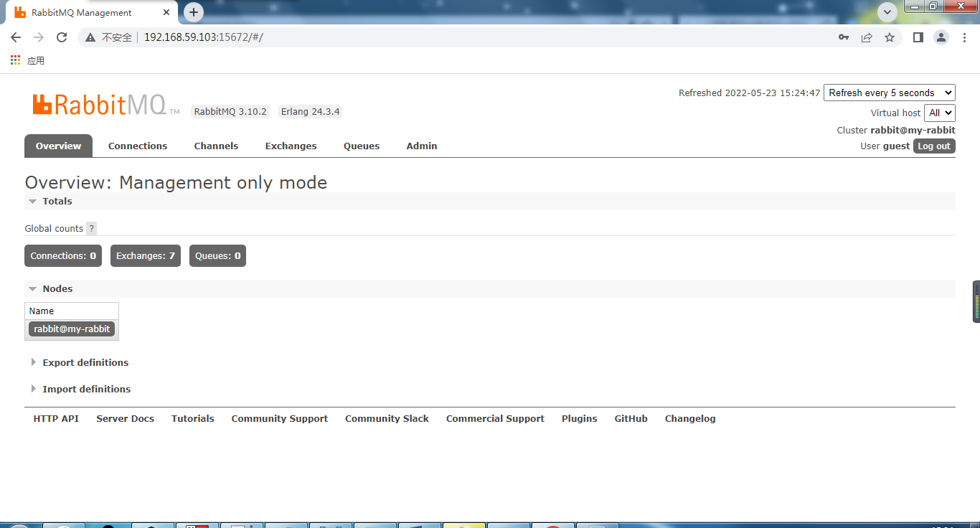This screenshot has height=528, width=980.
Task: Click the Refreshed 2022-05-23 timestamp text
Action: point(749,93)
